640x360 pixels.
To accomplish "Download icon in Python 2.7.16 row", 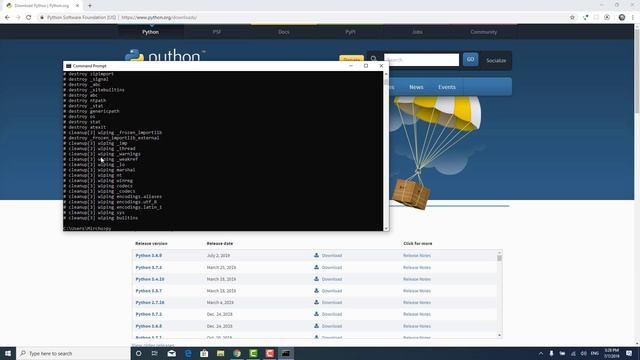I will 316,302.
